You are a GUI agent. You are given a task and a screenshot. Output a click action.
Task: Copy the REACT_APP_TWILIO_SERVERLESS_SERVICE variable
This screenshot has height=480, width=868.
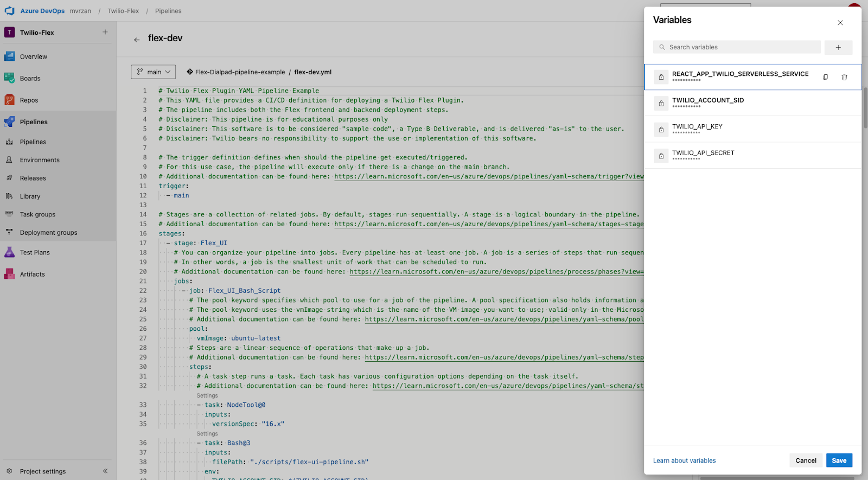(x=826, y=77)
